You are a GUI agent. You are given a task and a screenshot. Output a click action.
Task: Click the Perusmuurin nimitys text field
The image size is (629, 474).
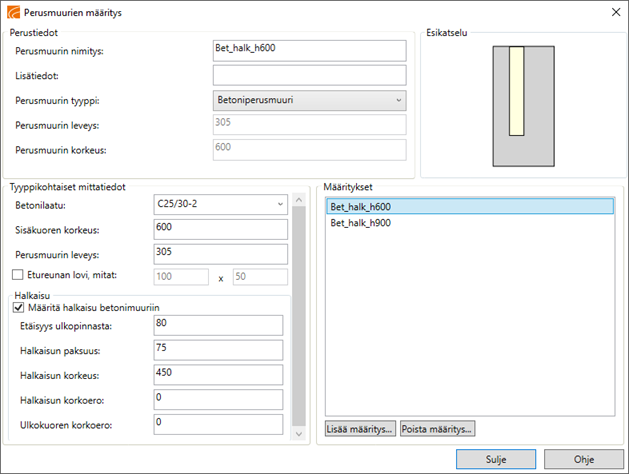point(310,51)
